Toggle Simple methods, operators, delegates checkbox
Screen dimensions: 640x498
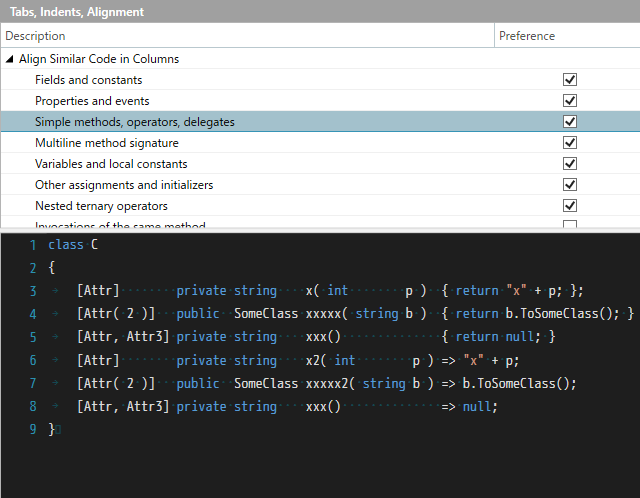click(x=569, y=122)
